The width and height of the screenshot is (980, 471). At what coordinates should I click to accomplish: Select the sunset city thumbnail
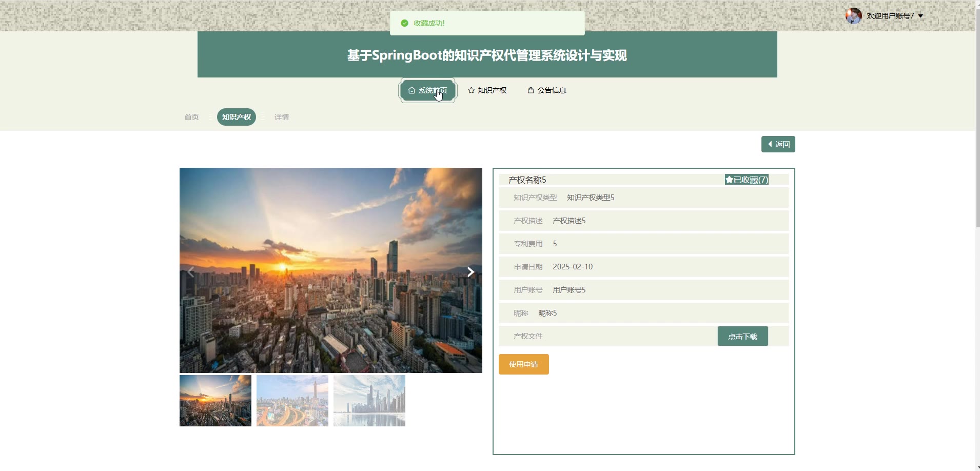click(215, 401)
